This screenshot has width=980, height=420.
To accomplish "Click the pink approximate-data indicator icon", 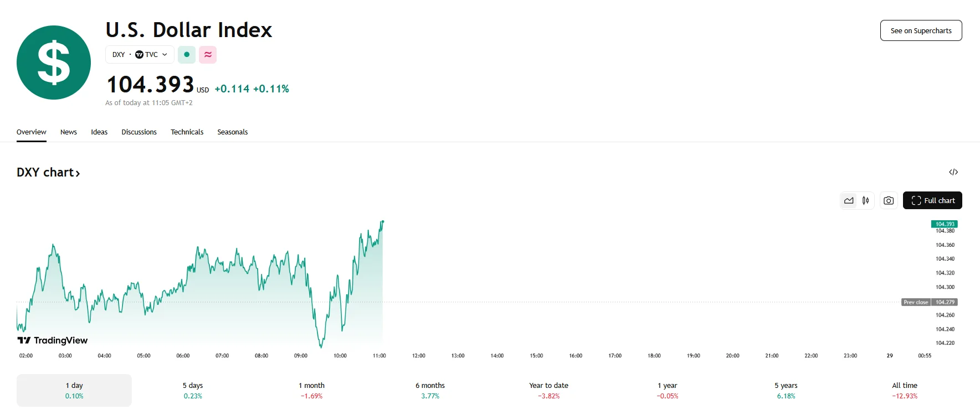I will coord(208,54).
